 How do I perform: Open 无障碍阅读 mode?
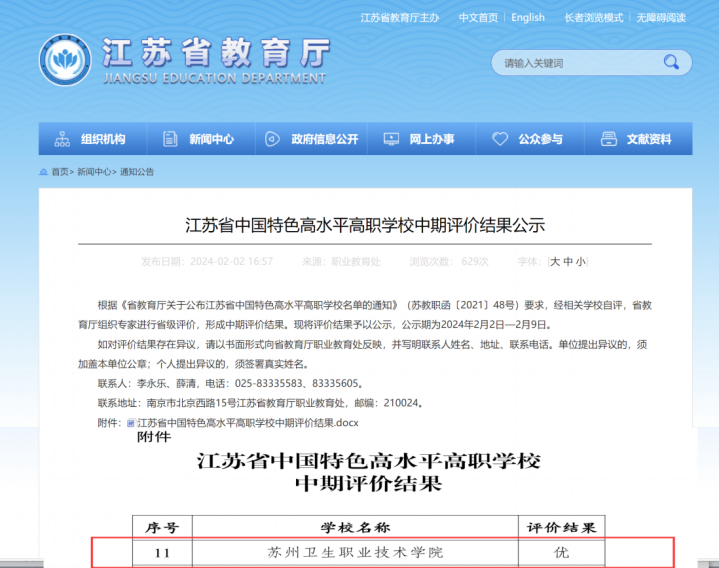(661, 18)
